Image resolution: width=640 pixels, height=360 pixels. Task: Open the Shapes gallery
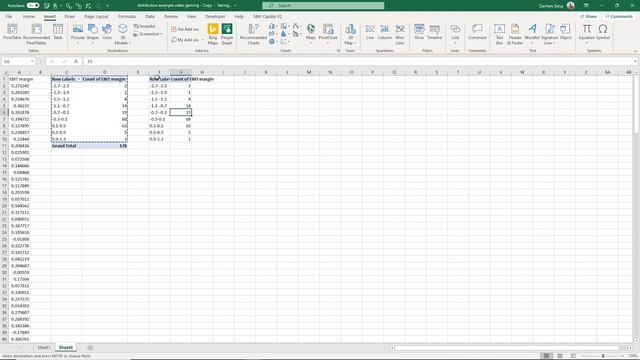coord(93,33)
